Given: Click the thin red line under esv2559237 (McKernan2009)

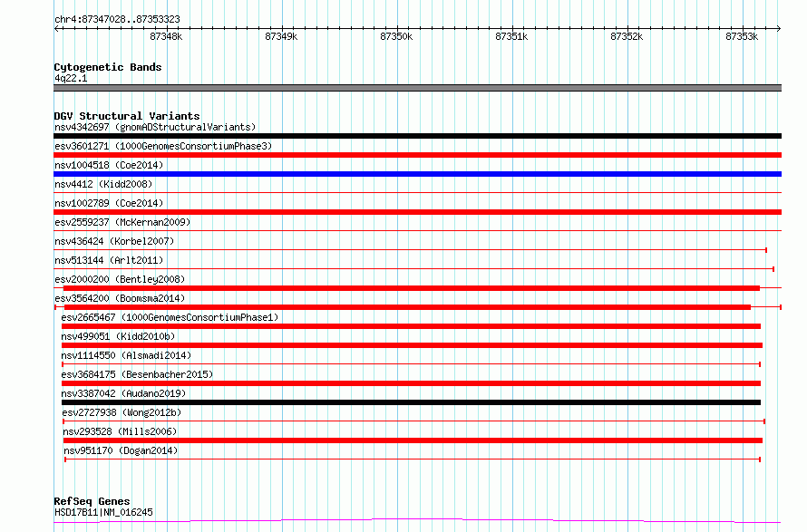Looking at the screenshot, I should pyautogui.click(x=417, y=231).
